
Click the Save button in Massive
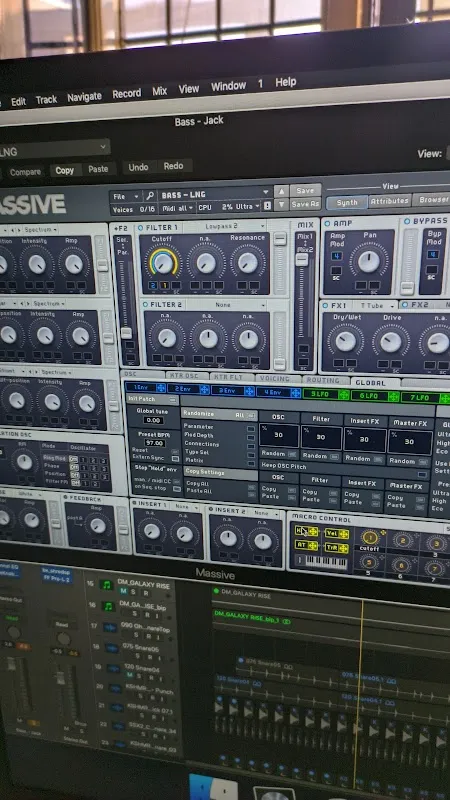click(x=305, y=190)
